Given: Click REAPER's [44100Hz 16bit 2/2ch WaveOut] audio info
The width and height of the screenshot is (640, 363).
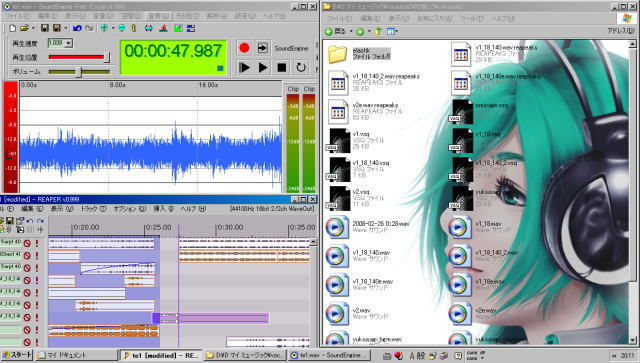Looking at the screenshot, I should [x=272, y=209].
